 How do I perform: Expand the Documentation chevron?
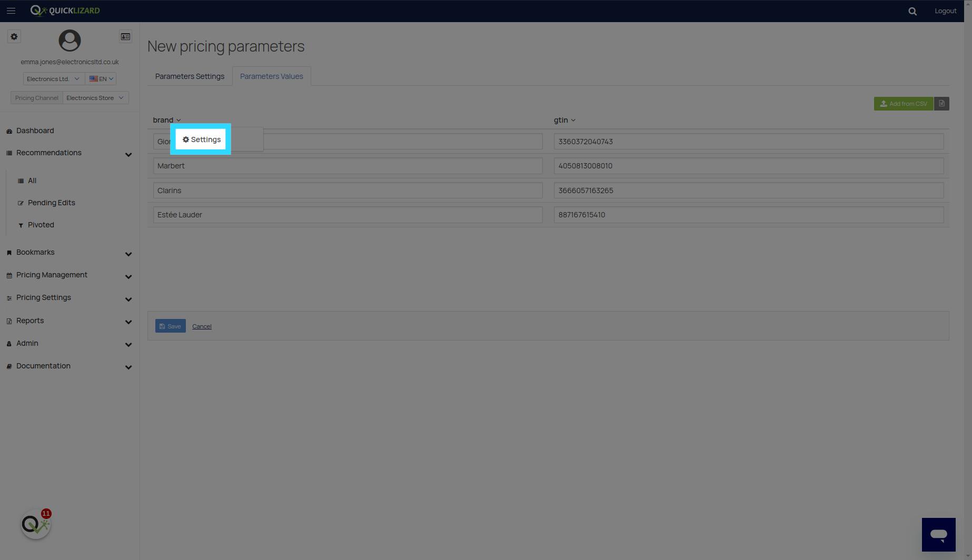[128, 367]
